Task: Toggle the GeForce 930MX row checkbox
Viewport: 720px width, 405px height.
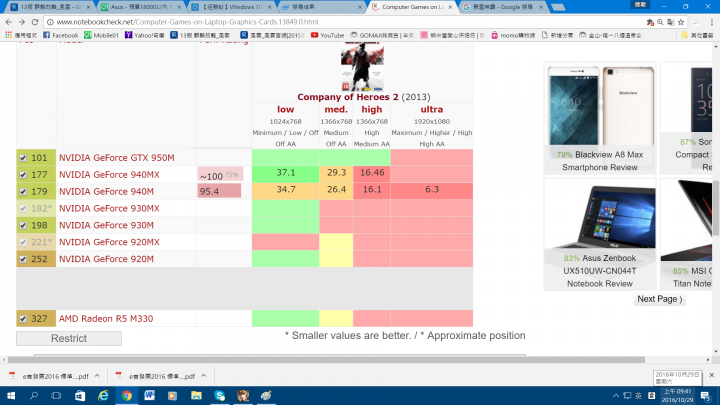Action: click(x=23, y=208)
